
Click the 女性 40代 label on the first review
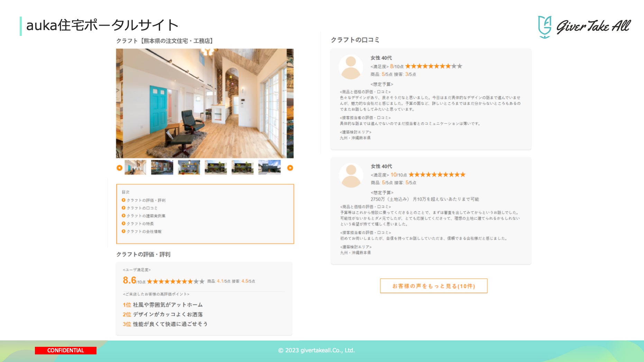tap(381, 58)
